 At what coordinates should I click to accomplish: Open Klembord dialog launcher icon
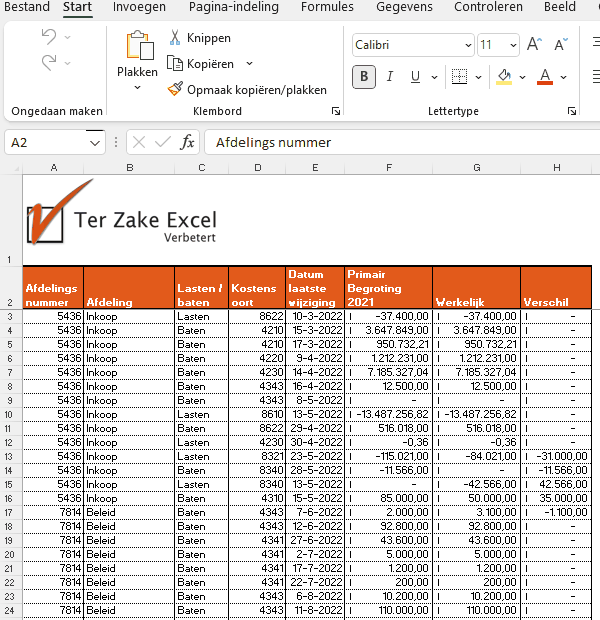[x=336, y=111]
